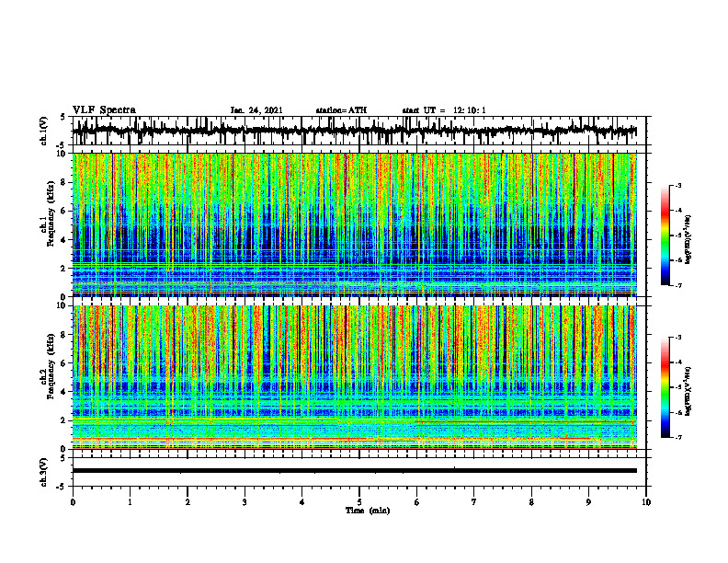Click the "-7" label on upper colorbar

click(678, 285)
